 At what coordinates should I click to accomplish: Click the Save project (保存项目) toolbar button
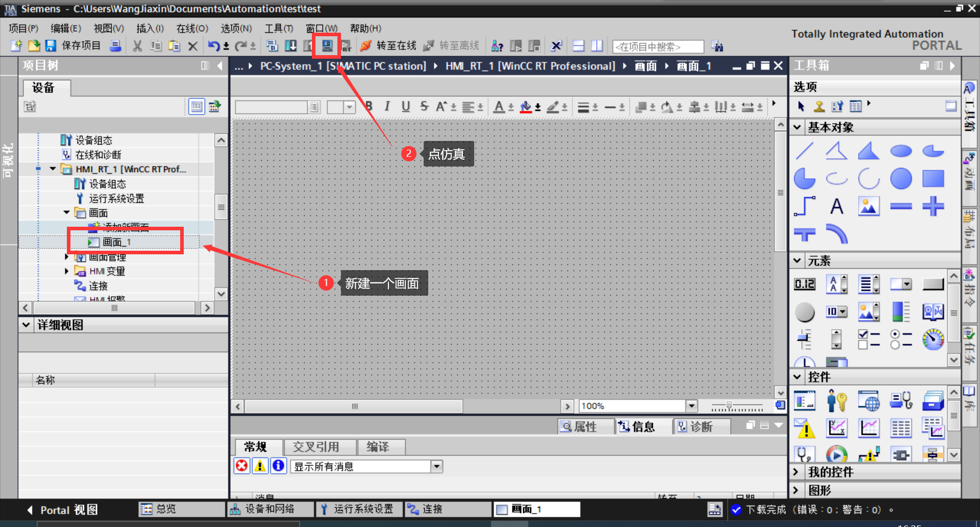tap(51, 46)
